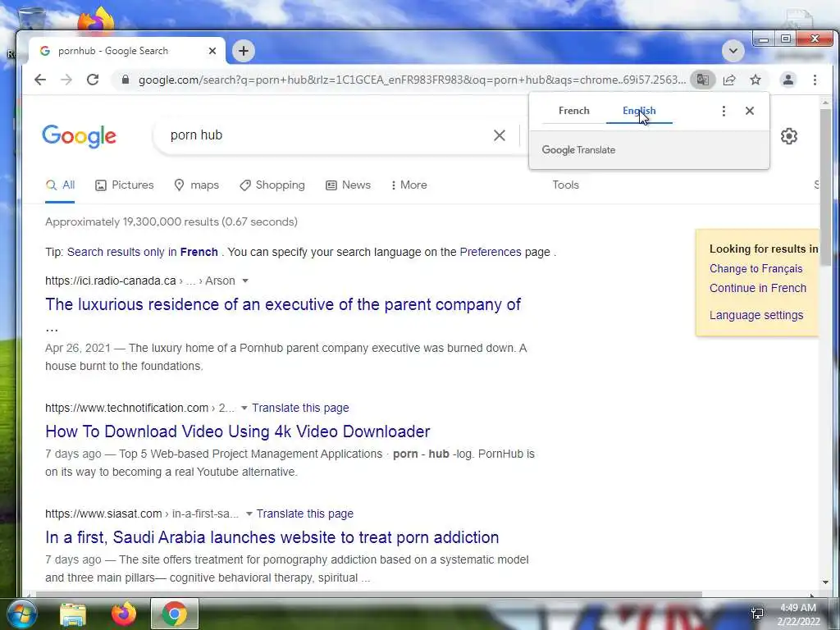Expand radio-canada result options arrow
The height and width of the screenshot is (630, 840).
click(x=245, y=281)
